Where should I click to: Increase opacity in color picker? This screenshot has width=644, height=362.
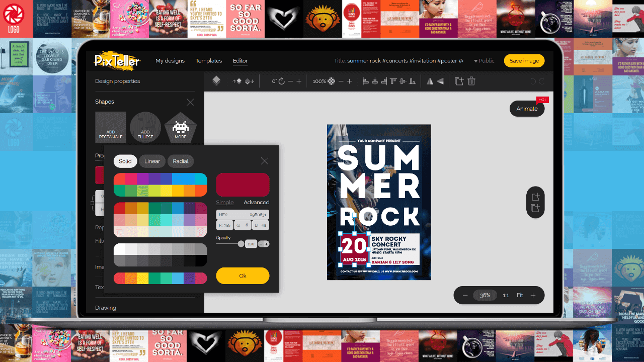coord(266,244)
